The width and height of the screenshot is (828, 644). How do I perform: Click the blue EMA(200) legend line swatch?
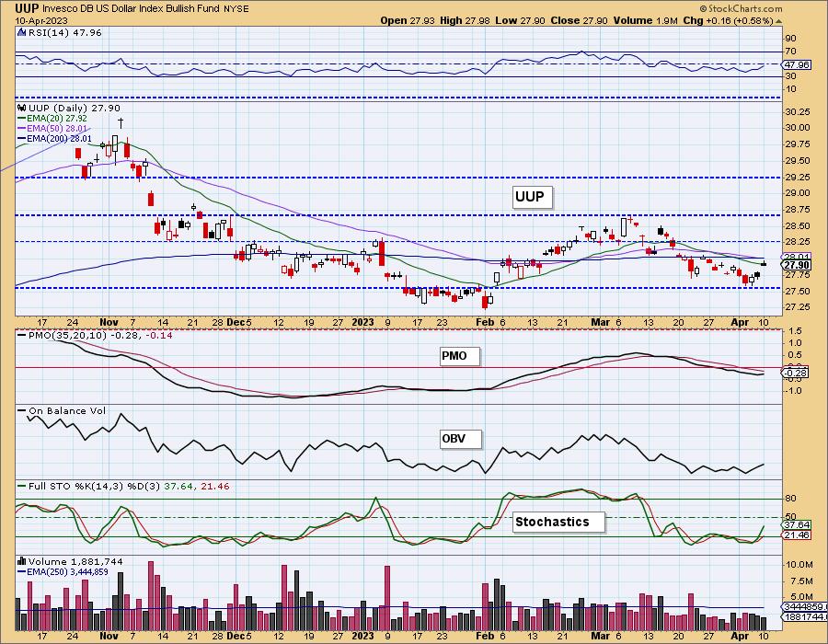click(22, 139)
